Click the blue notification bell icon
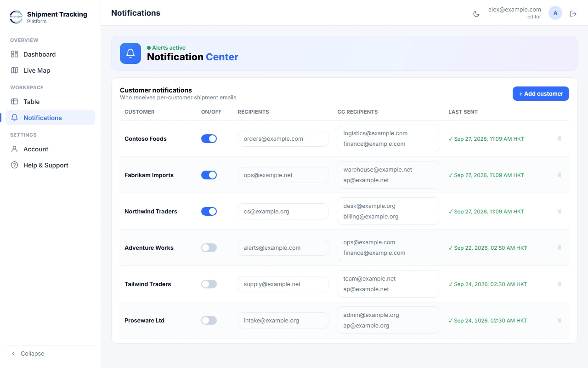The image size is (588, 368). point(130,53)
